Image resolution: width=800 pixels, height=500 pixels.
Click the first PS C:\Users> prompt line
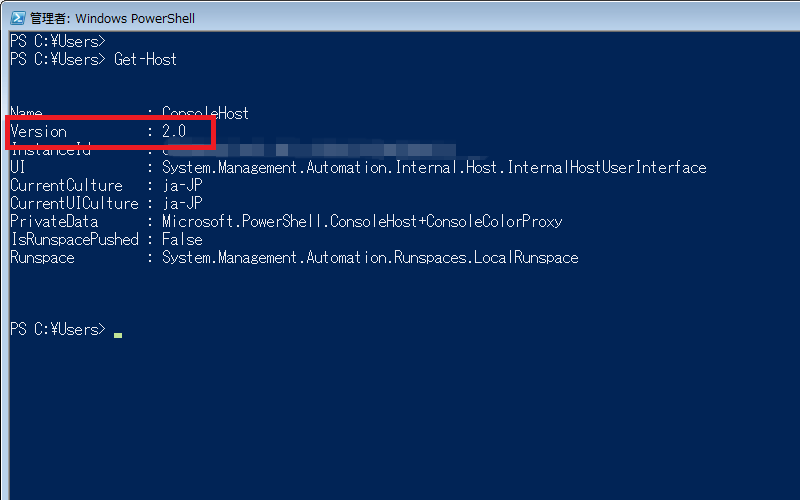[58, 41]
